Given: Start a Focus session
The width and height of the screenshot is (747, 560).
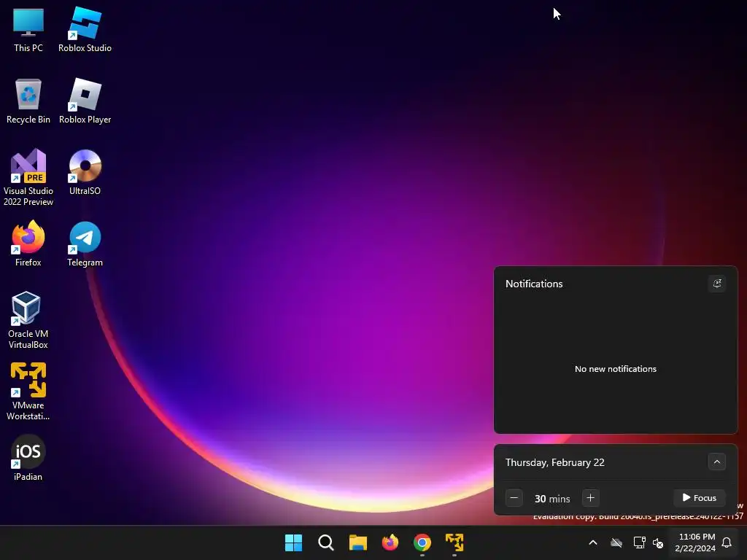Looking at the screenshot, I should 700,498.
